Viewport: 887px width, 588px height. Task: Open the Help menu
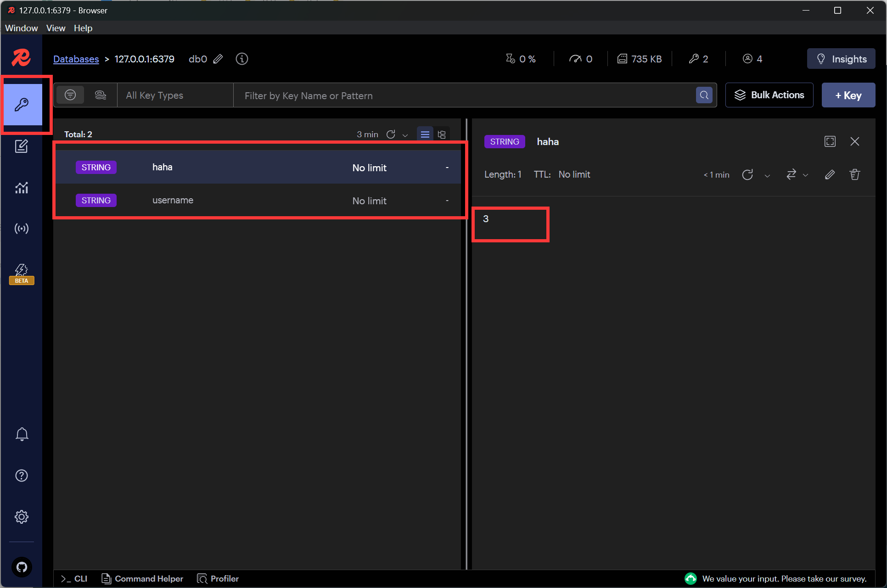pyautogui.click(x=83, y=28)
